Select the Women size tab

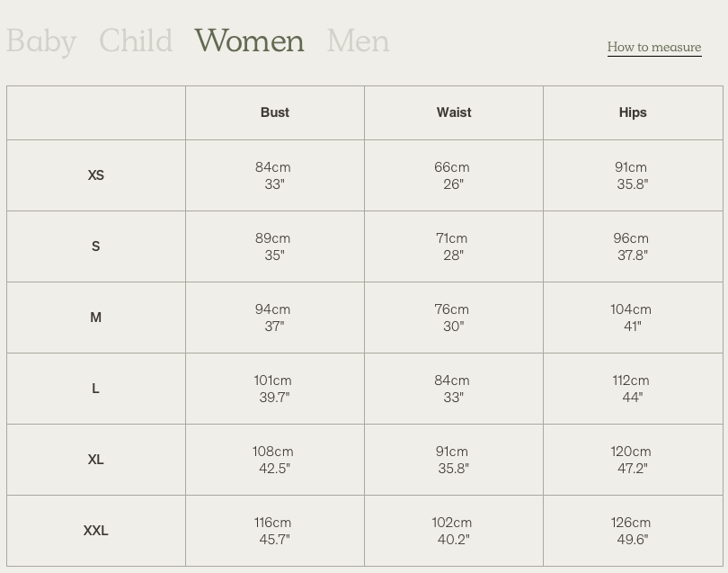tap(249, 40)
